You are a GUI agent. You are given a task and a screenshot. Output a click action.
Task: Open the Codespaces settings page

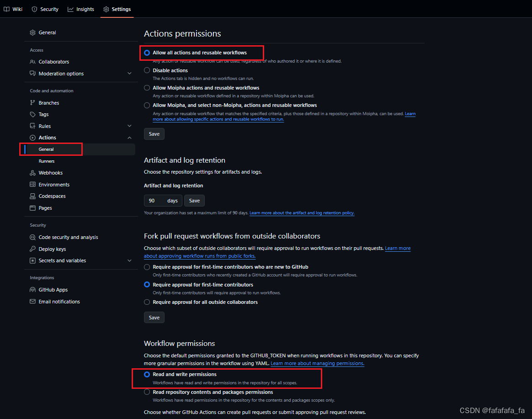coord(53,196)
